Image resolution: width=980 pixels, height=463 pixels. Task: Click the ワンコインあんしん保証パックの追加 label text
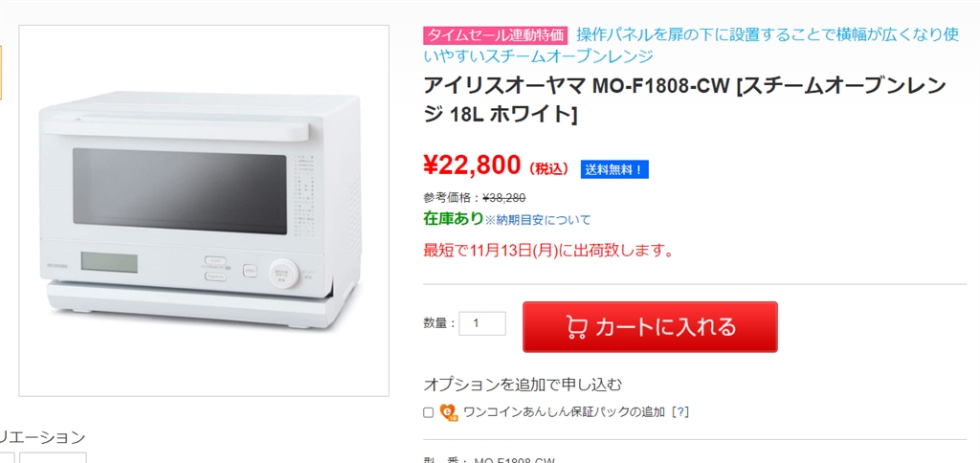[564, 412]
